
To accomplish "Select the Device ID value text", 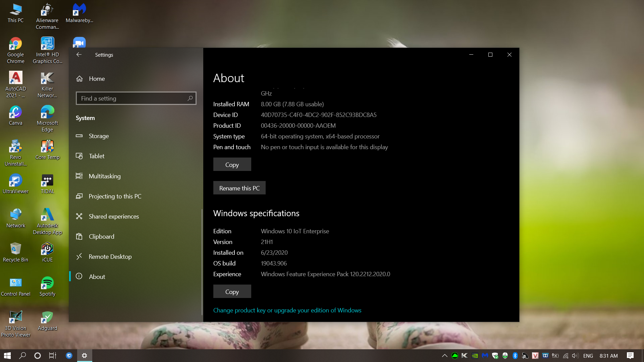I will pyautogui.click(x=319, y=115).
